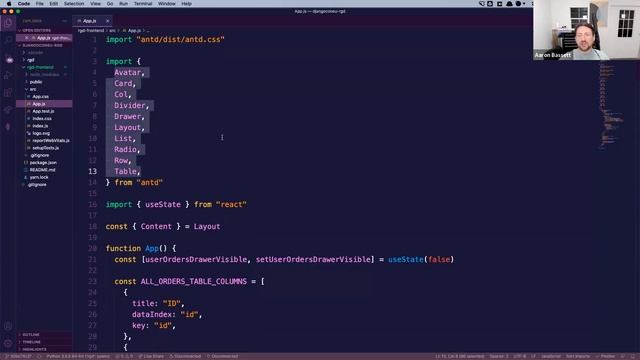
Task: Click 'setUserOrdersDrawerVisible' in line 21
Action: [313, 260]
